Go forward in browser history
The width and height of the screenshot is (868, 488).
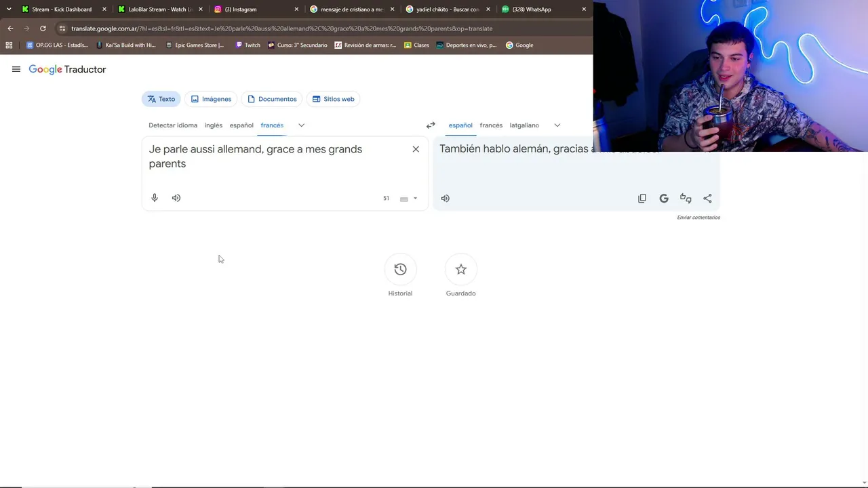pos(26,28)
